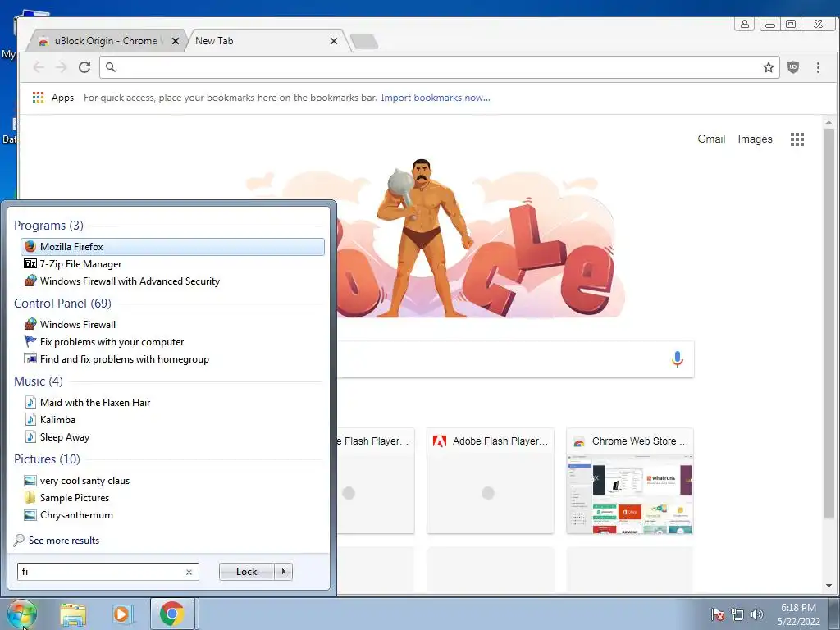Open the volume speaker tray icon
This screenshot has width=840, height=630.
click(757, 614)
